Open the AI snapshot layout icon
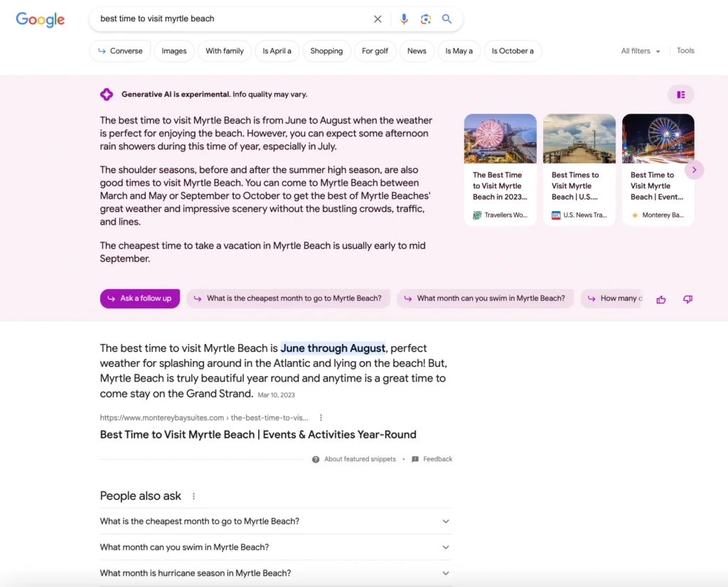Viewport: 728px width, 587px height. pos(680,94)
